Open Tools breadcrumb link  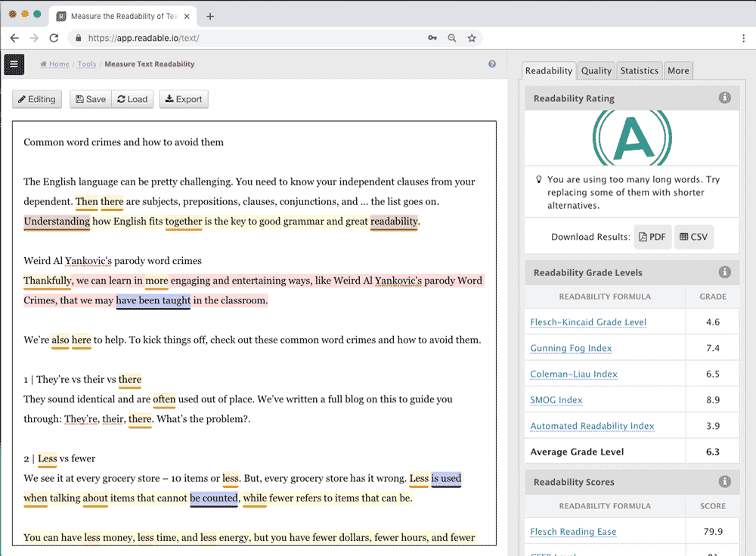pos(87,64)
